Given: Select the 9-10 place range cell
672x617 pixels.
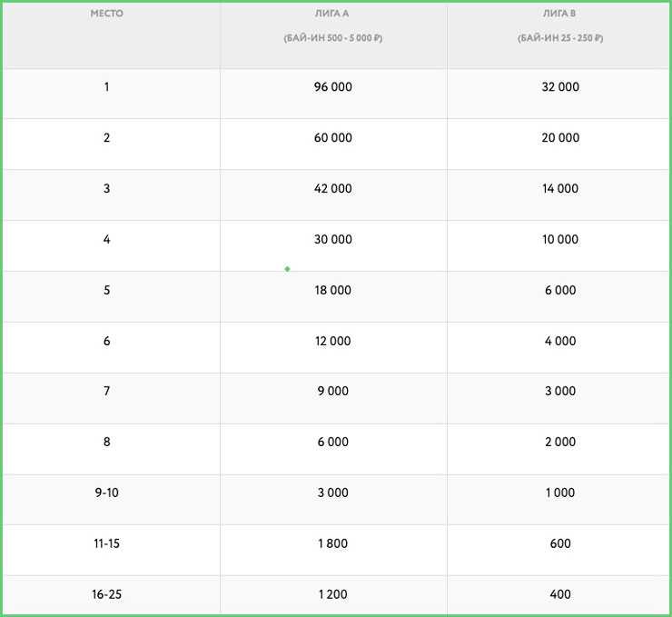Looking at the screenshot, I should (106, 493).
